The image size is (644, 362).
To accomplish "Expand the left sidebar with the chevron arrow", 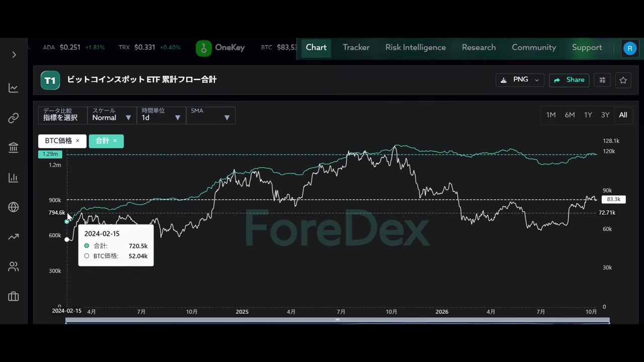I will 14,54.
